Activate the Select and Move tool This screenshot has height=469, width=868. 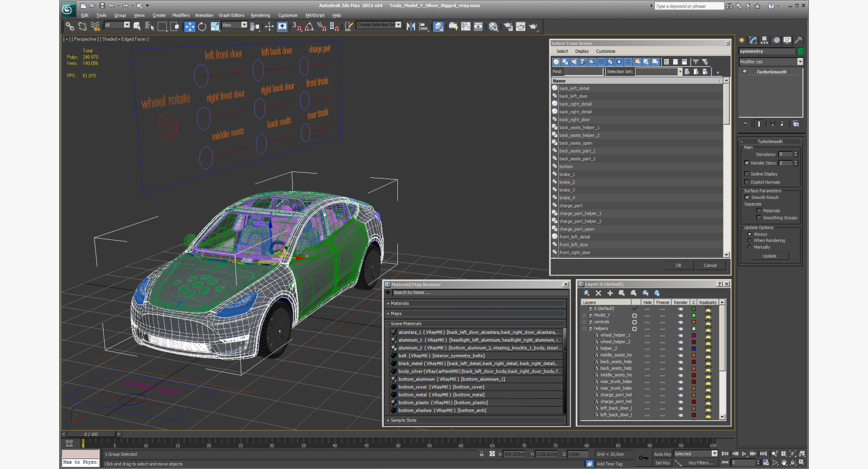click(190, 26)
